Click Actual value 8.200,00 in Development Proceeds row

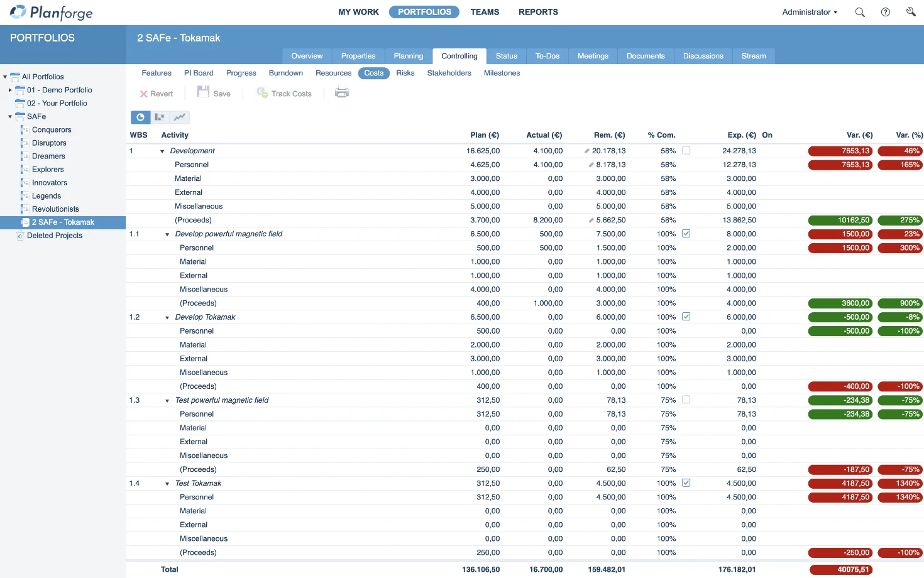(x=548, y=220)
